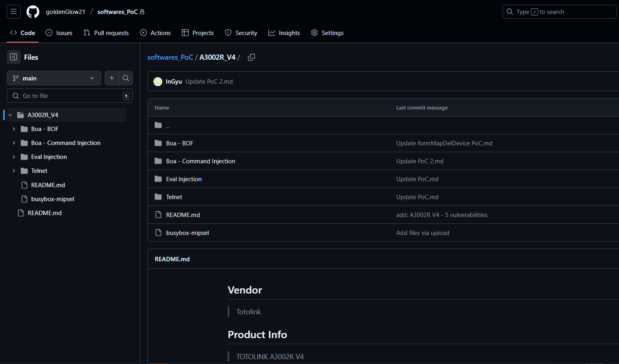
Task: Open the Settings tab
Action: coord(327,33)
